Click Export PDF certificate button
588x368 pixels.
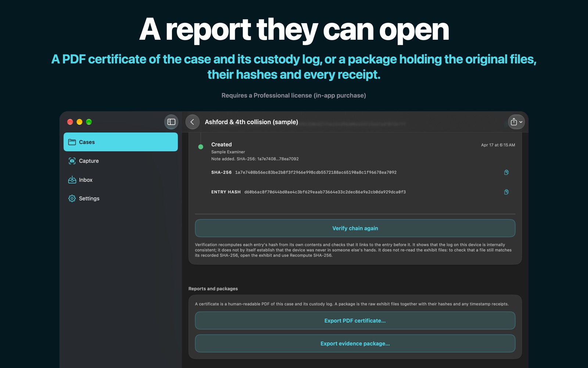click(x=355, y=321)
